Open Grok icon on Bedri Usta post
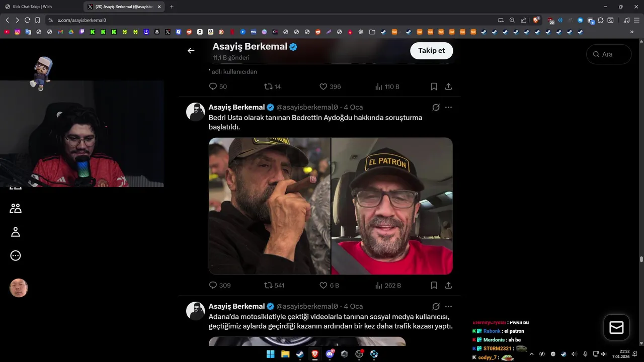The height and width of the screenshot is (362, 644). pyautogui.click(x=436, y=107)
